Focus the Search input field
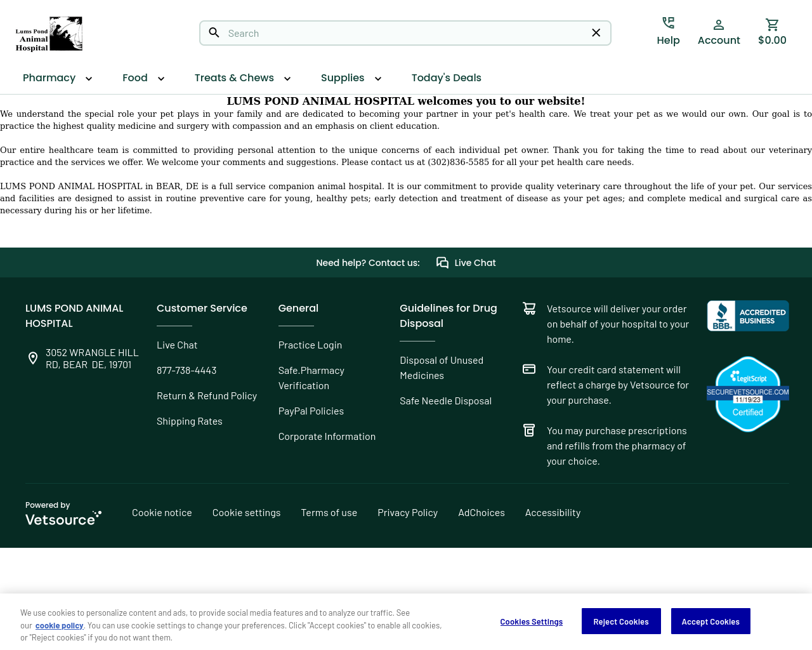This screenshot has width=812, height=650. tap(405, 33)
